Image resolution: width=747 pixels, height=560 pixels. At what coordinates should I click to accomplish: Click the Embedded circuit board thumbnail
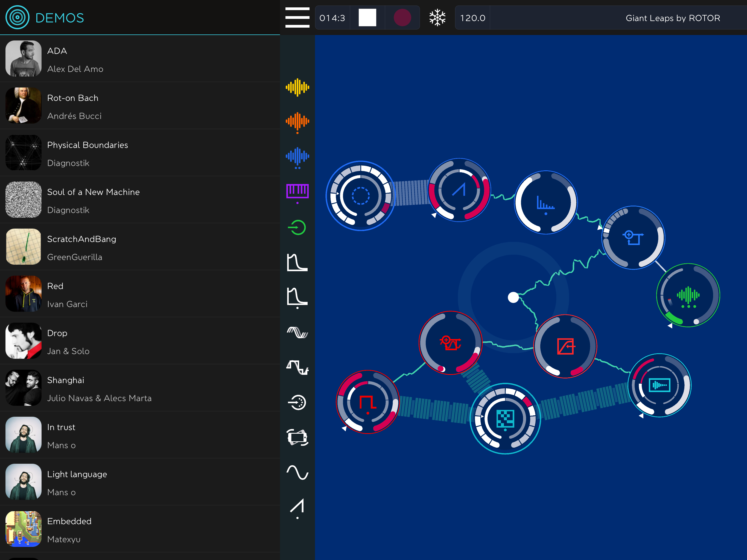tap(23, 529)
